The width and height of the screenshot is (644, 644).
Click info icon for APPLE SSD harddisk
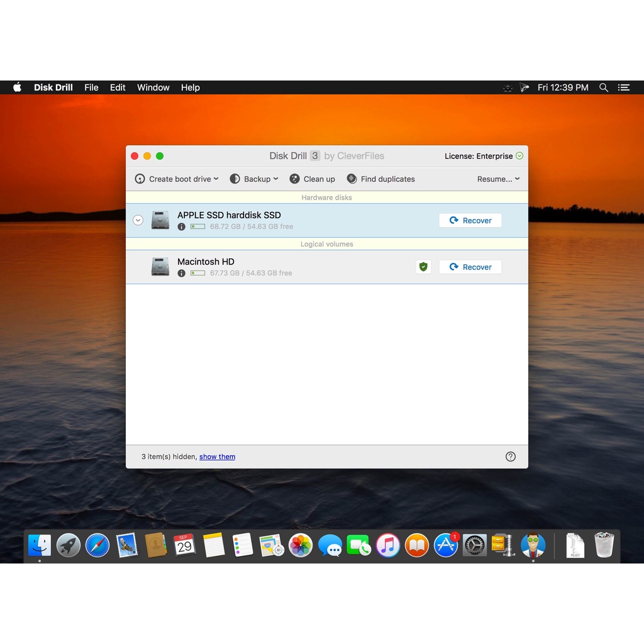tap(182, 226)
